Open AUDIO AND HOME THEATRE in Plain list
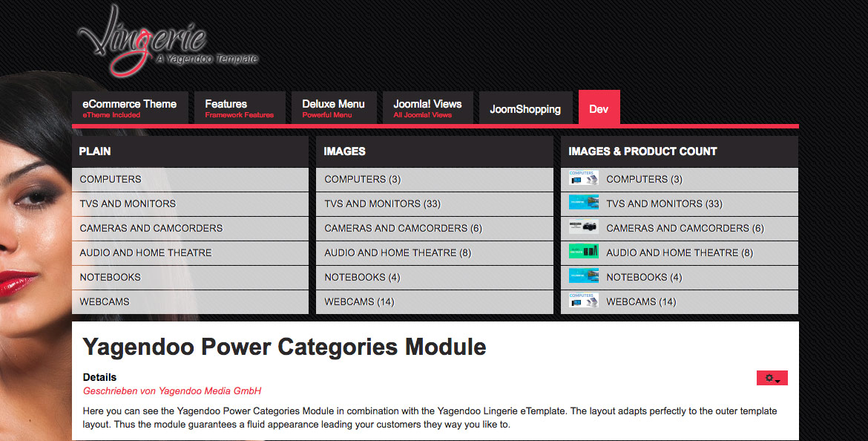Viewport: 868px width, 441px height. tap(190, 252)
